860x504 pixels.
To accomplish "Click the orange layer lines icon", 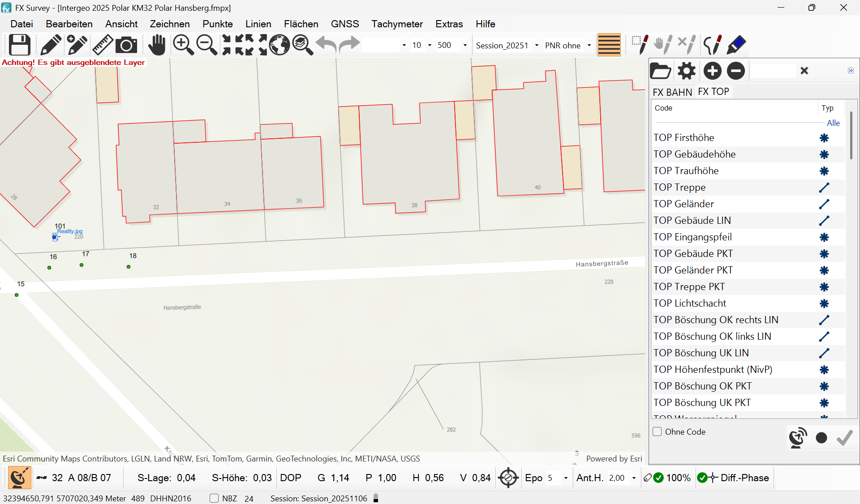I will [609, 45].
